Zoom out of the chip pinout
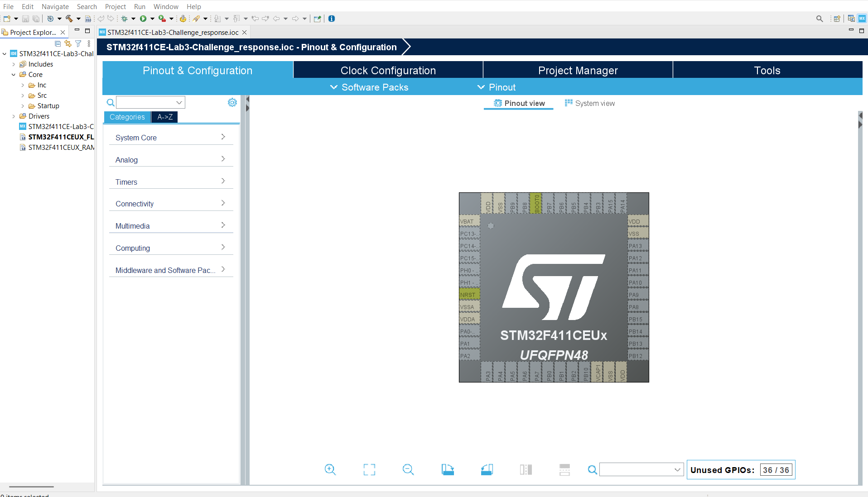Viewport: 868px width, 497px height. tap(408, 470)
